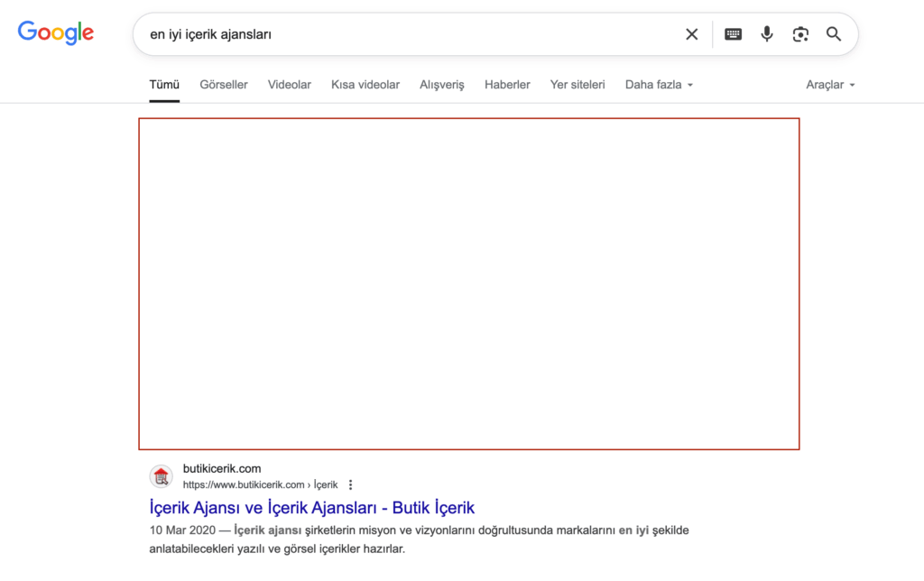The image size is (924, 581).
Task: Click the butikicerik.com site name
Action: (222, 468)
